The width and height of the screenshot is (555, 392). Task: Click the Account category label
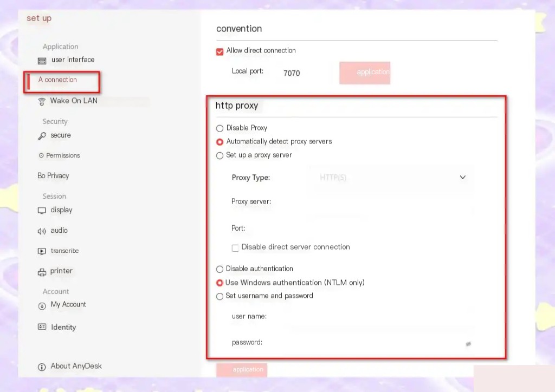[x=56, y=292]
